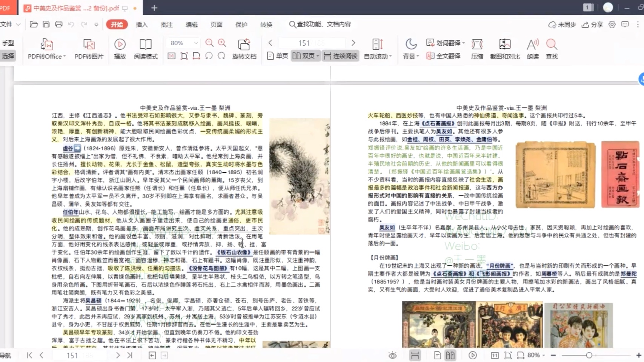Expand 划词翻译 dropdown arrow
This screenshot has height=362, width=644.
[x=463, y=43]
